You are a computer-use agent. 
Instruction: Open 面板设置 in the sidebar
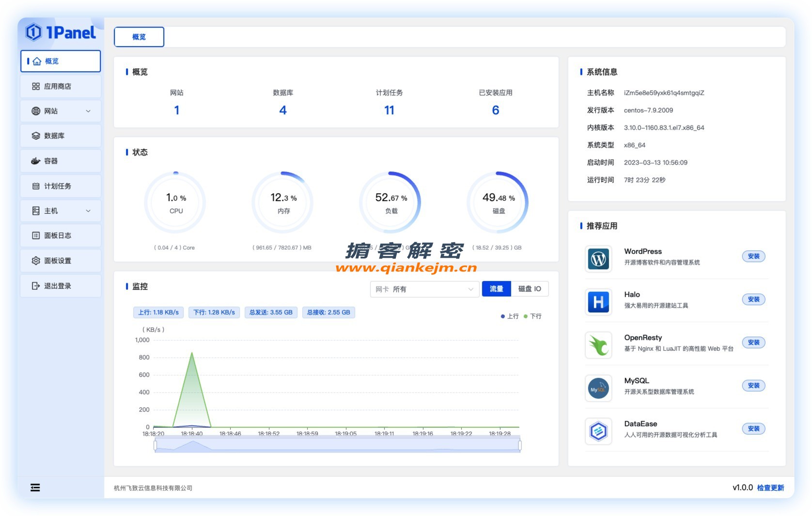61,261
